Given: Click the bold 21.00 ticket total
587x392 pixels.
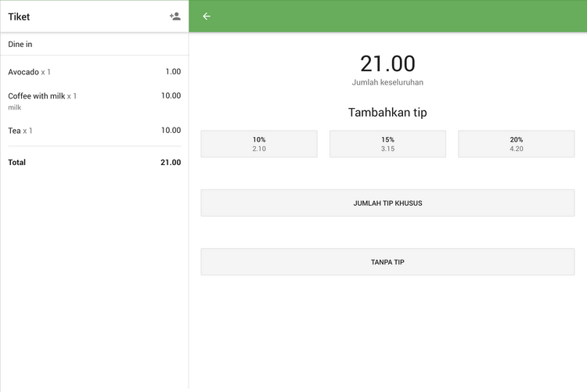Looking at the screenshot, I should click(x=170, y=163).
